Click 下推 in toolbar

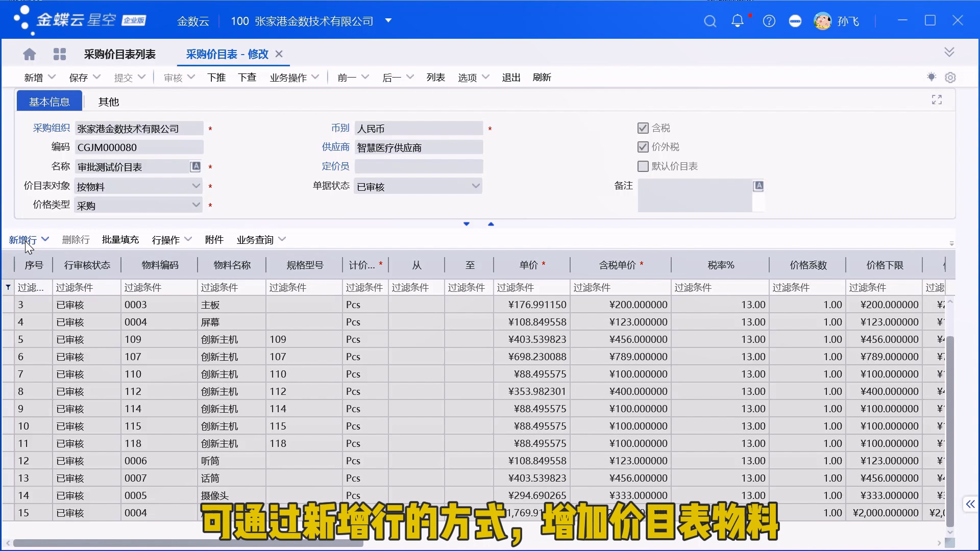[x=216, y=78]
